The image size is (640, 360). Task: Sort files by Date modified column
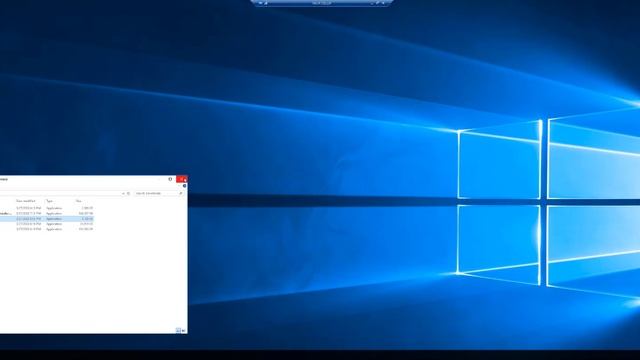[26, 201]
